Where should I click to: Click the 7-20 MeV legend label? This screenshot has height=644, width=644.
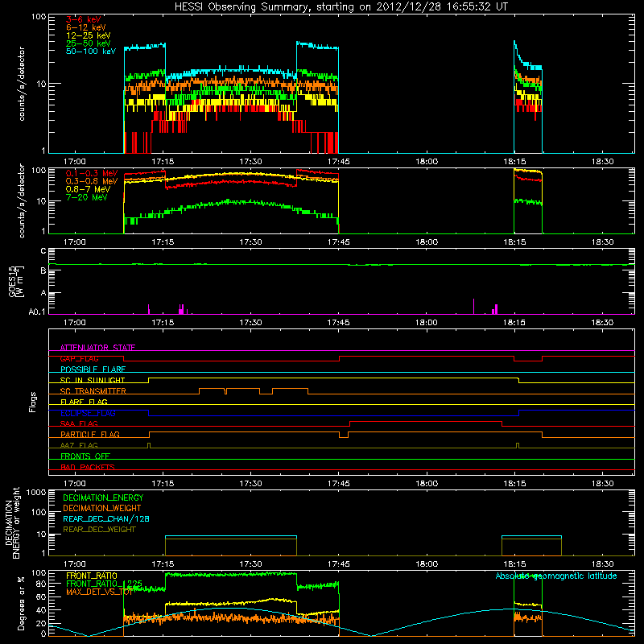pos(87,197)
